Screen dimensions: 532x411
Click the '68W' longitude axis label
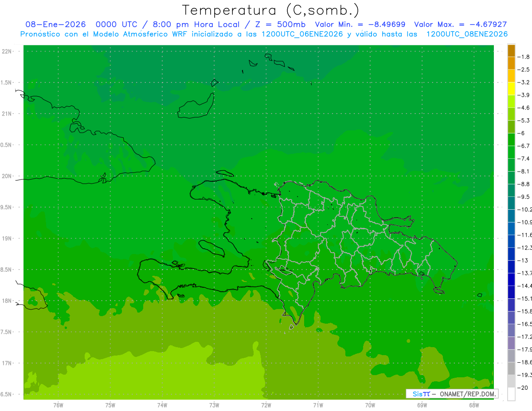point(474,405)
